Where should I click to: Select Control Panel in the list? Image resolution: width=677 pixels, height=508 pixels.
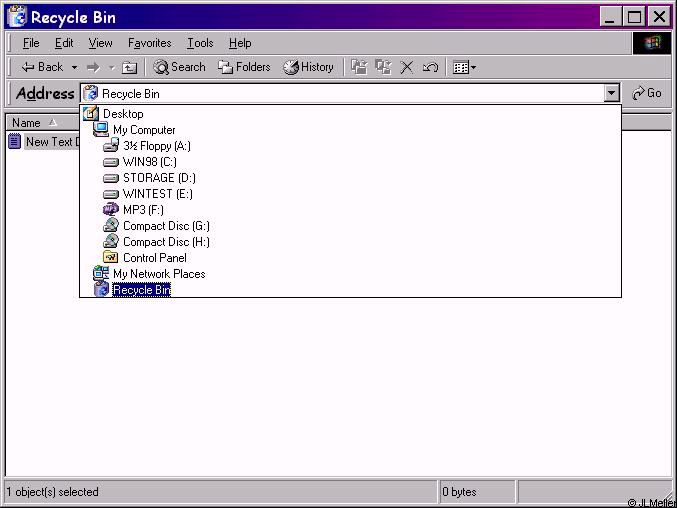155,258
